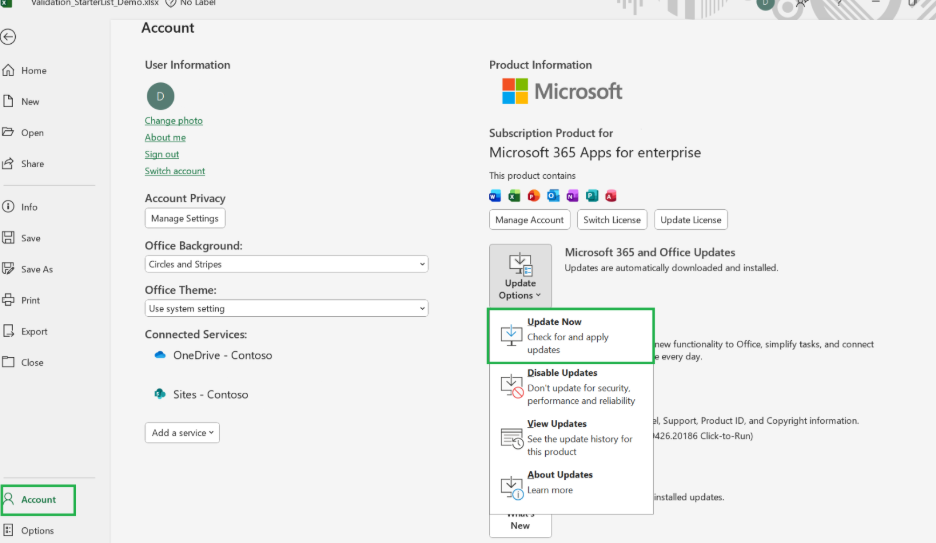Viewport: 936px width, 543px height.
Task: Open the Office Background dropdown
Action: tap(287, 264)
